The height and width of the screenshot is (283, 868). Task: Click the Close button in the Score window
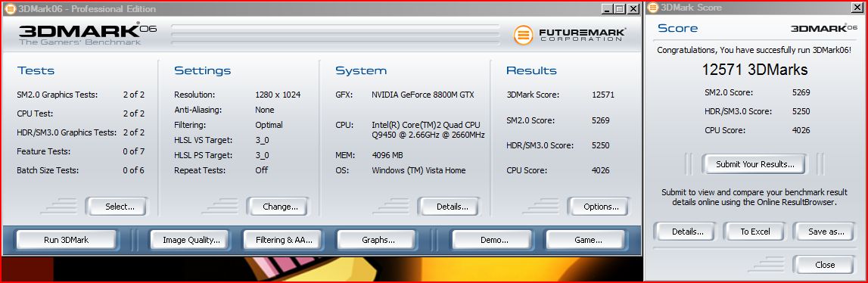click(825, 265)
